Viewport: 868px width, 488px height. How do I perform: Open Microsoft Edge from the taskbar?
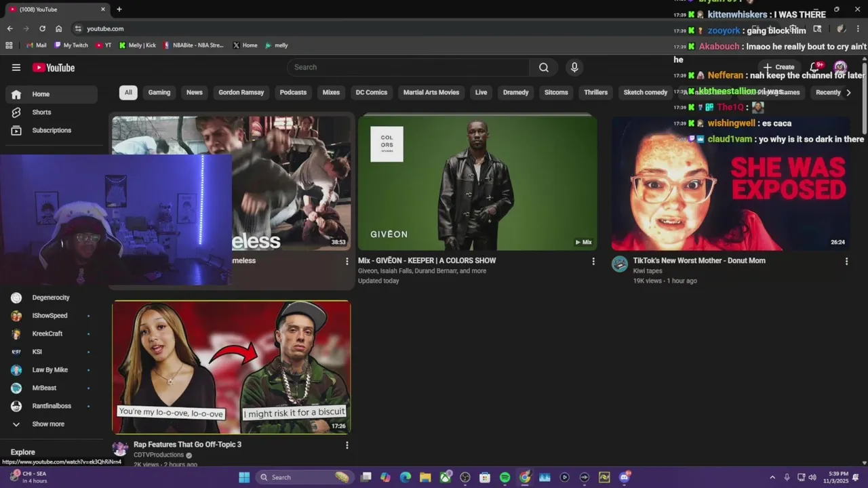pyautogui.click(x=406, y=477)
